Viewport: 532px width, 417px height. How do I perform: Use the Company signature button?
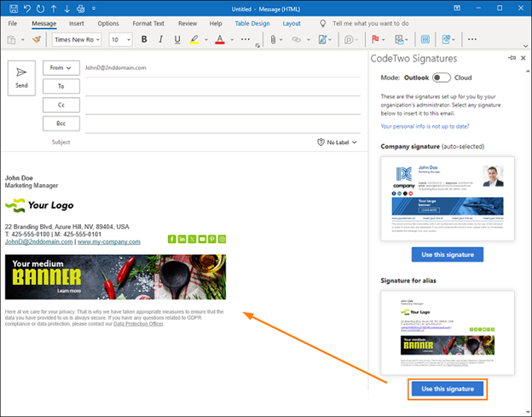coord(448,254)
